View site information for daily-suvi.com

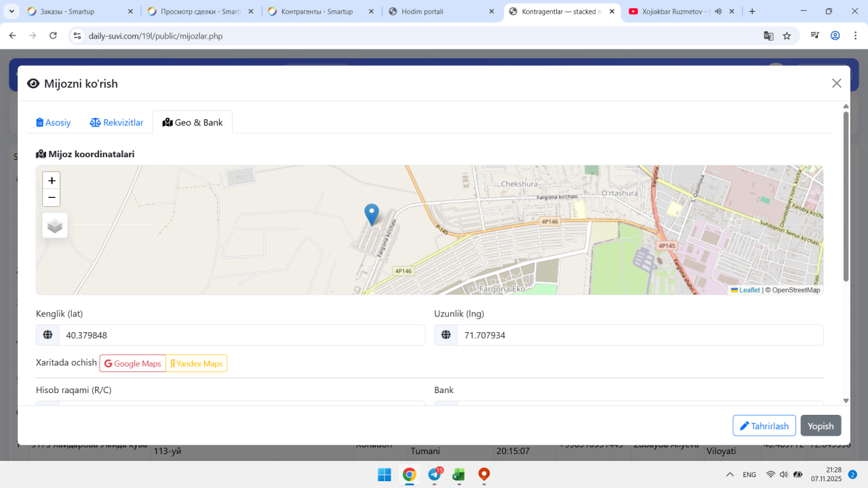click(77, 36)
